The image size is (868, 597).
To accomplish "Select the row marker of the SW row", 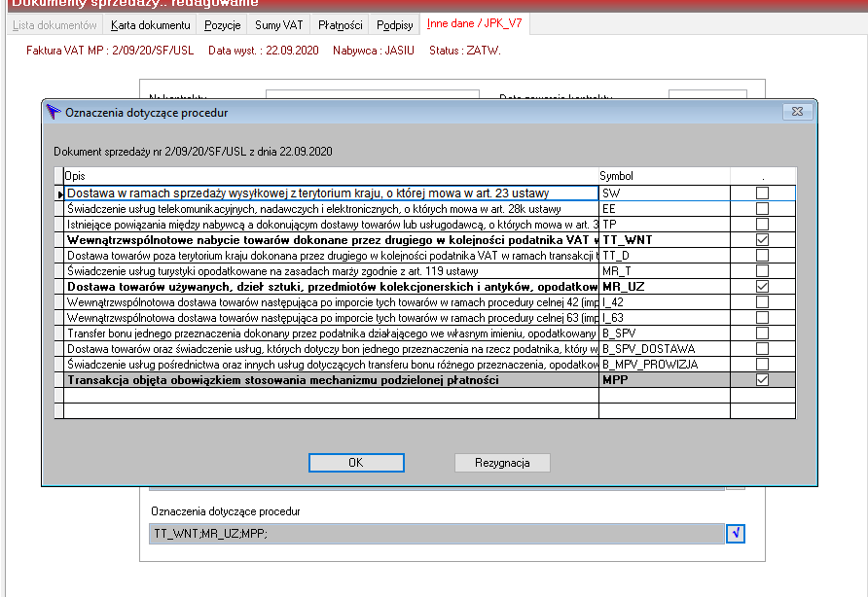I will pyautogui.click(x=59, y=193).
